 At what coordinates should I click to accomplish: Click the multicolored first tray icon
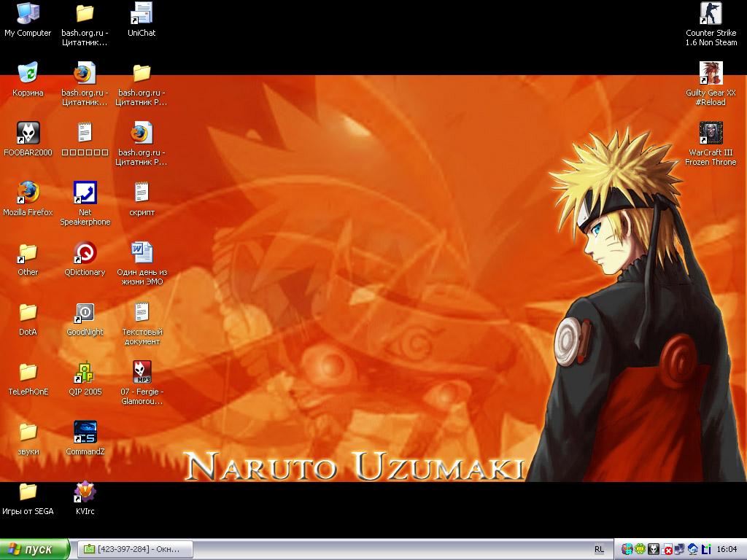[627, 549]
